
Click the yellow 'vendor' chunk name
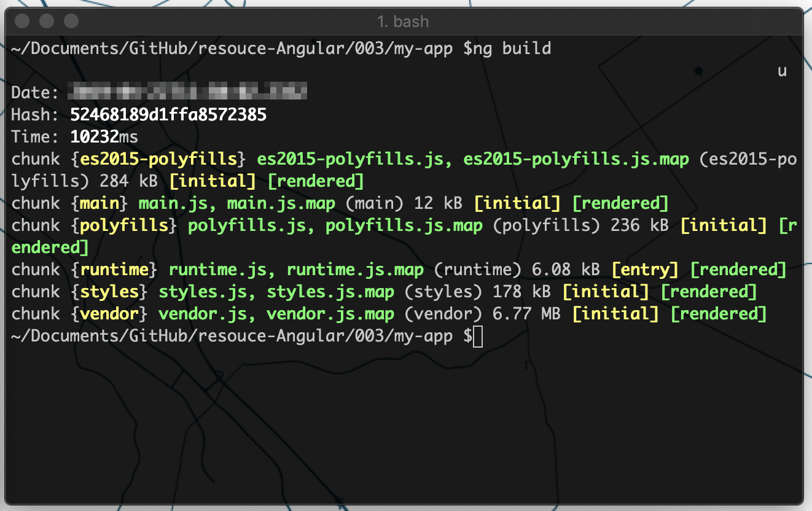tap(109, 314)
